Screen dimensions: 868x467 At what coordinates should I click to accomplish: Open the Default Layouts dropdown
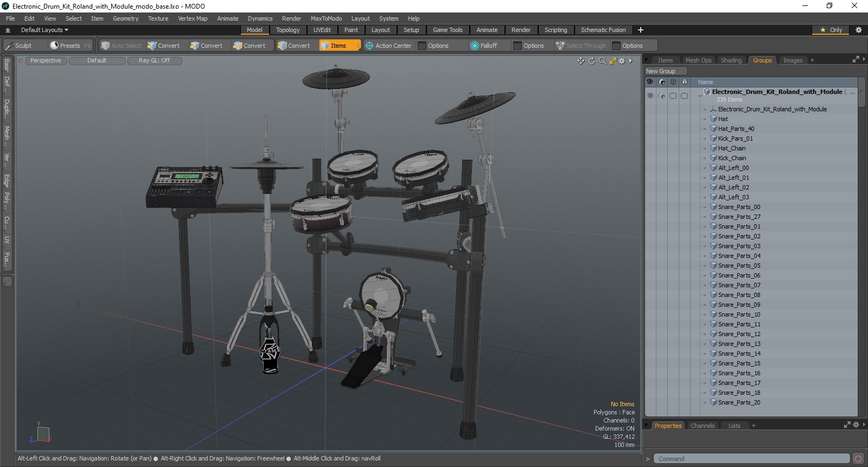click(x=44, y=30)
